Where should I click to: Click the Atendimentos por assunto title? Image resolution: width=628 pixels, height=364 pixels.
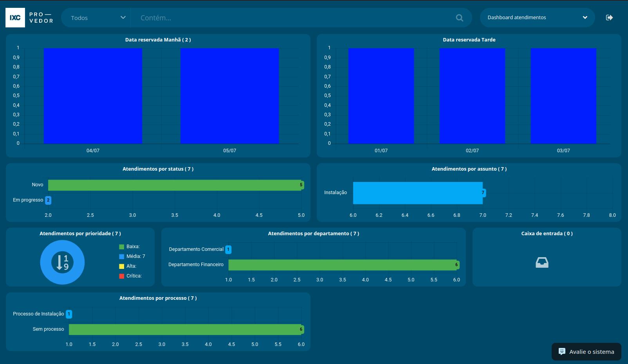click(469, 169)
